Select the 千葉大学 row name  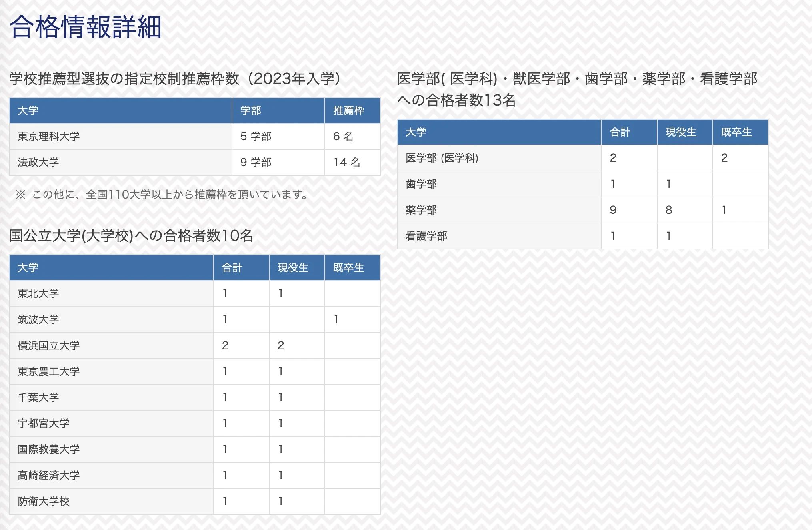[x=38, y=398]
